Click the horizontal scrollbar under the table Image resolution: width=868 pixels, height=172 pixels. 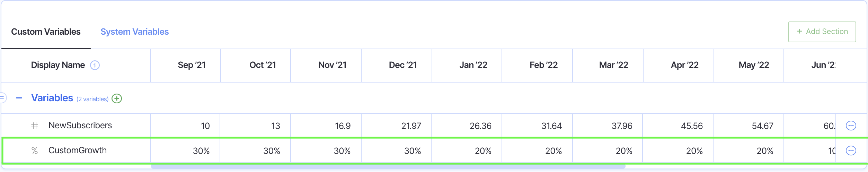click(388, 167)
